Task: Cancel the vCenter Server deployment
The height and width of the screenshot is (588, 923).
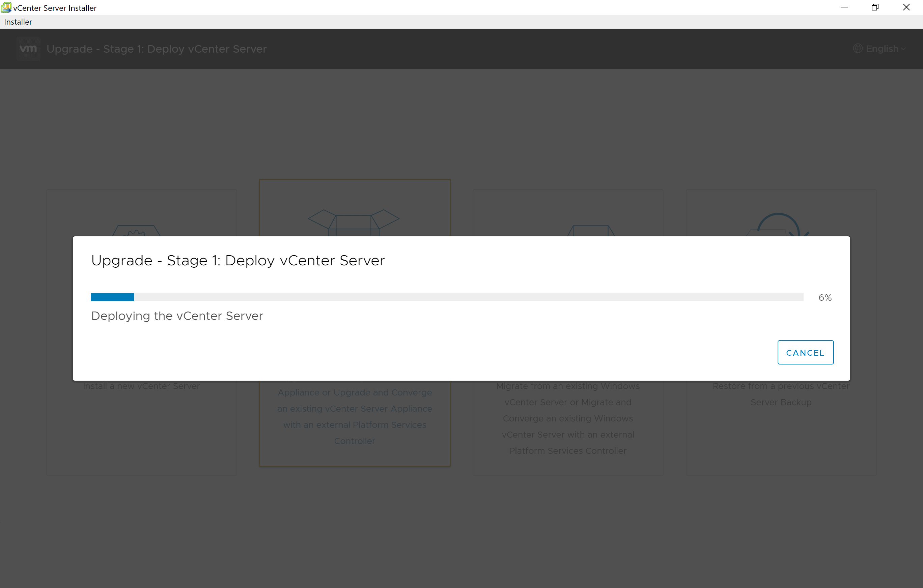Action: click(805, 352)
